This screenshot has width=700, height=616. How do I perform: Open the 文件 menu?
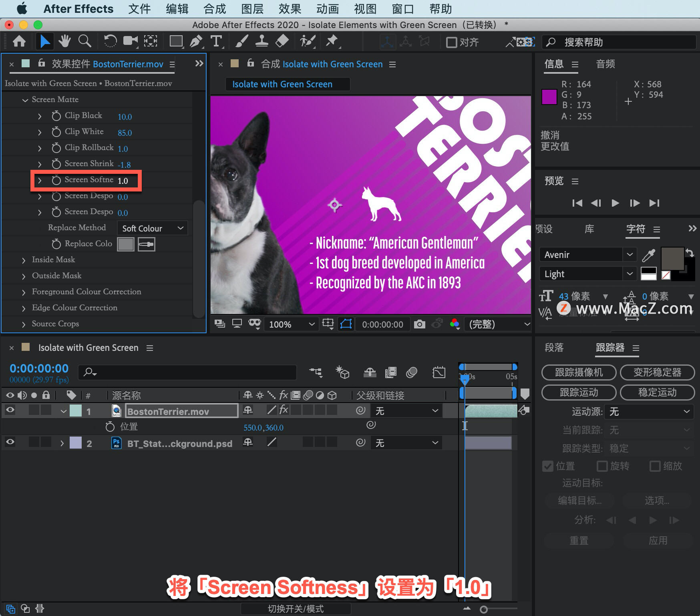(139, 9)
